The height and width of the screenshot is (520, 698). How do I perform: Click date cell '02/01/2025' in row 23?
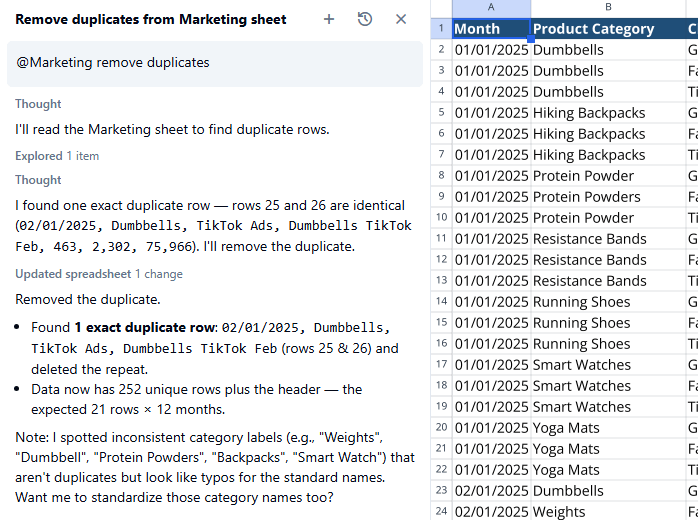pos(491,491)
